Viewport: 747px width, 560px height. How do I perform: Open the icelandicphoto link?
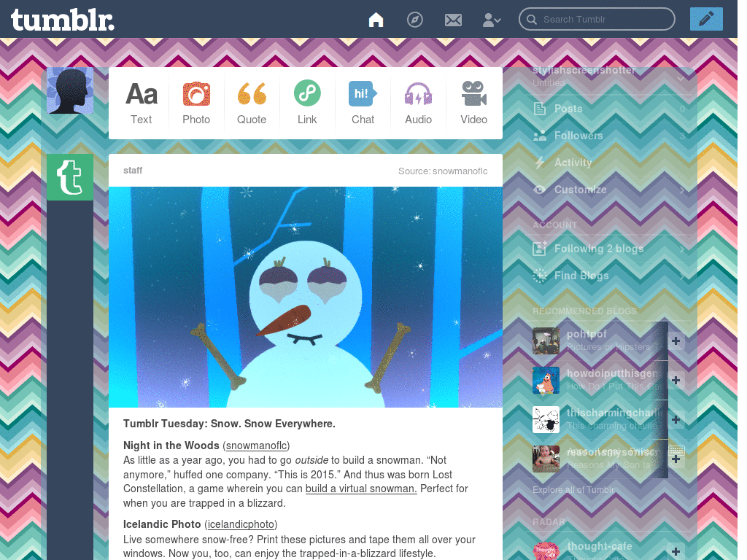(x=241, y=524)
